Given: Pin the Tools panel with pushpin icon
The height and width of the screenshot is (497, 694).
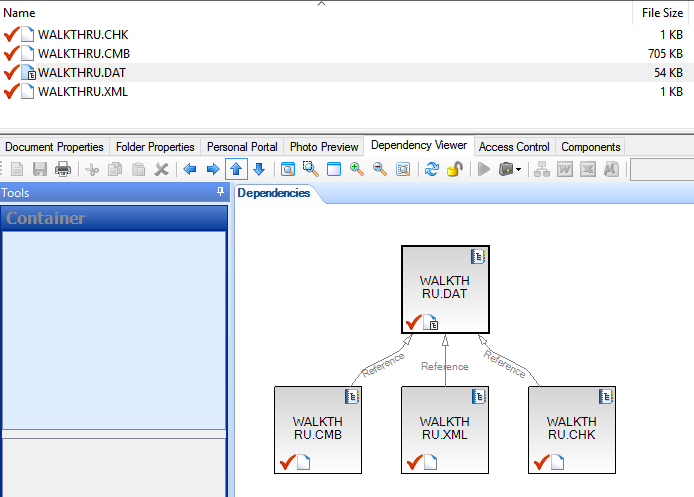Looking at the screenshot, I should click(220, 192).
